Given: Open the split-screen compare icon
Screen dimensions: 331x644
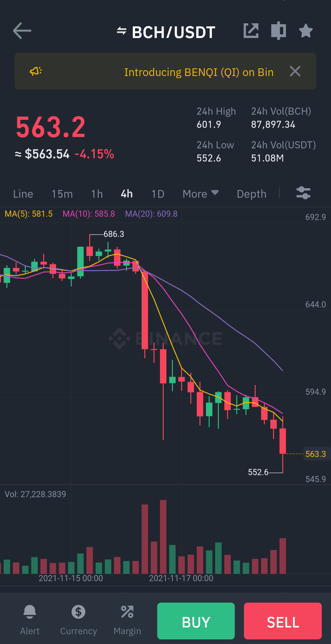Looking at the screenshot, I should (x=279, y=31).
